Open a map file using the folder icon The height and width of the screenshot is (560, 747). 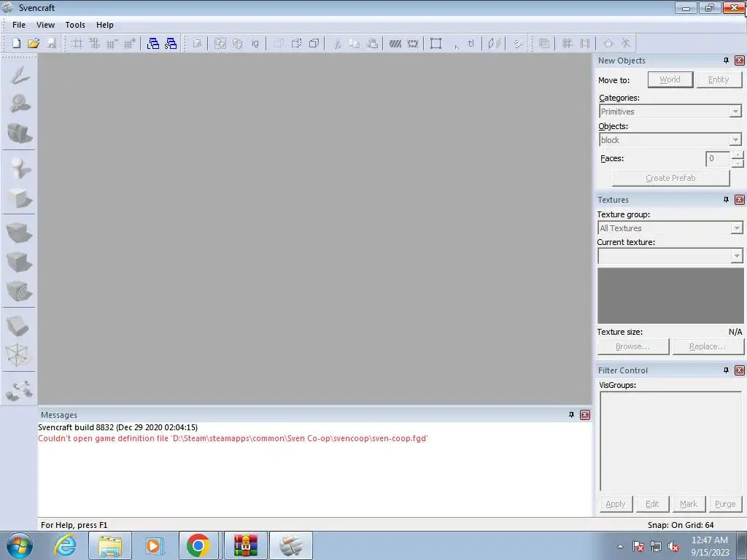(34, 43)
